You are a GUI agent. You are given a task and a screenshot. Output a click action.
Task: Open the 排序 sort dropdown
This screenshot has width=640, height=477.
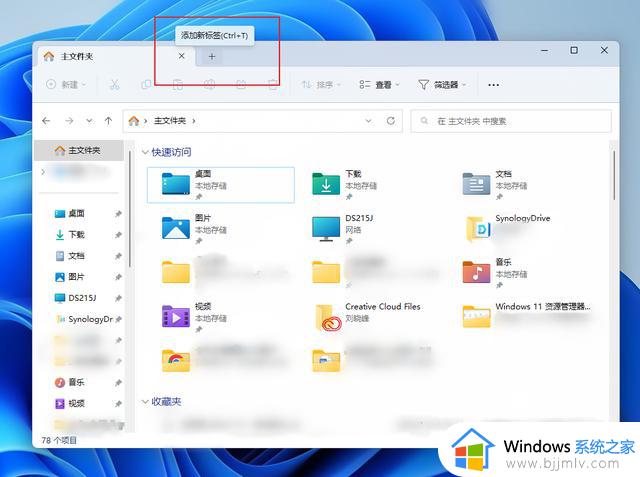(321, 84)
